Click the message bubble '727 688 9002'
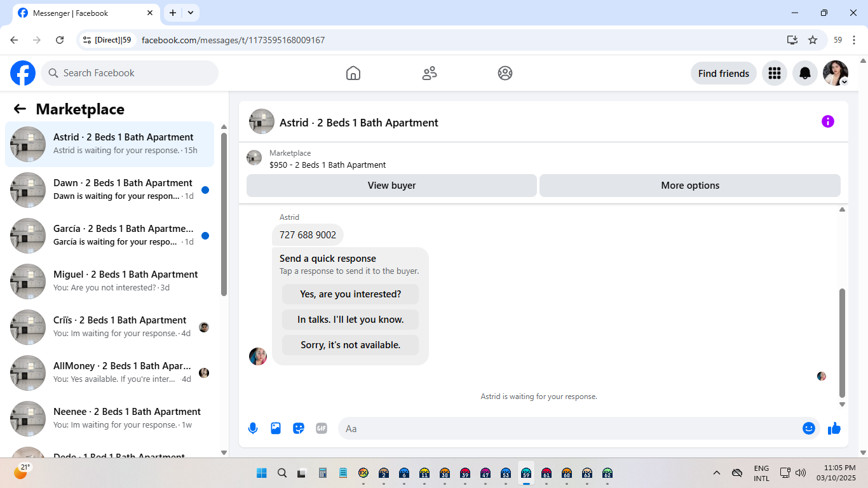This screenshot has height=488, width=868. tap(308, 235)
